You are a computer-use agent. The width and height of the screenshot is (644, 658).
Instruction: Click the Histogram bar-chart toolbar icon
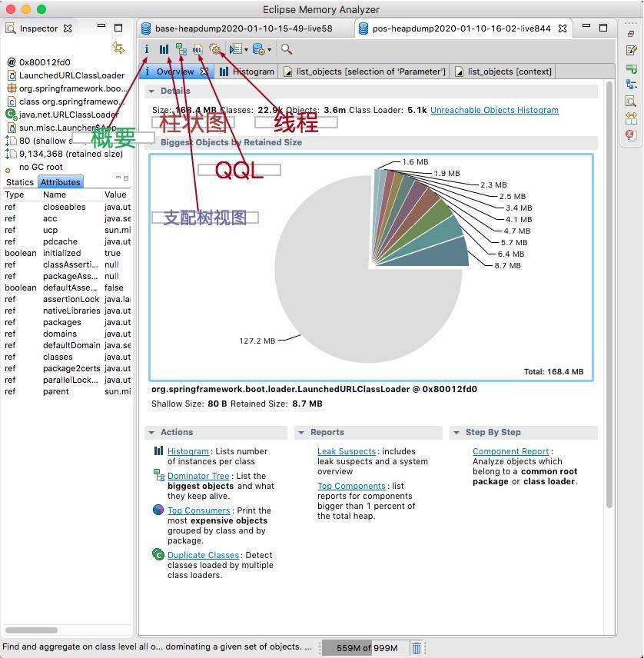tap(164, 49)
